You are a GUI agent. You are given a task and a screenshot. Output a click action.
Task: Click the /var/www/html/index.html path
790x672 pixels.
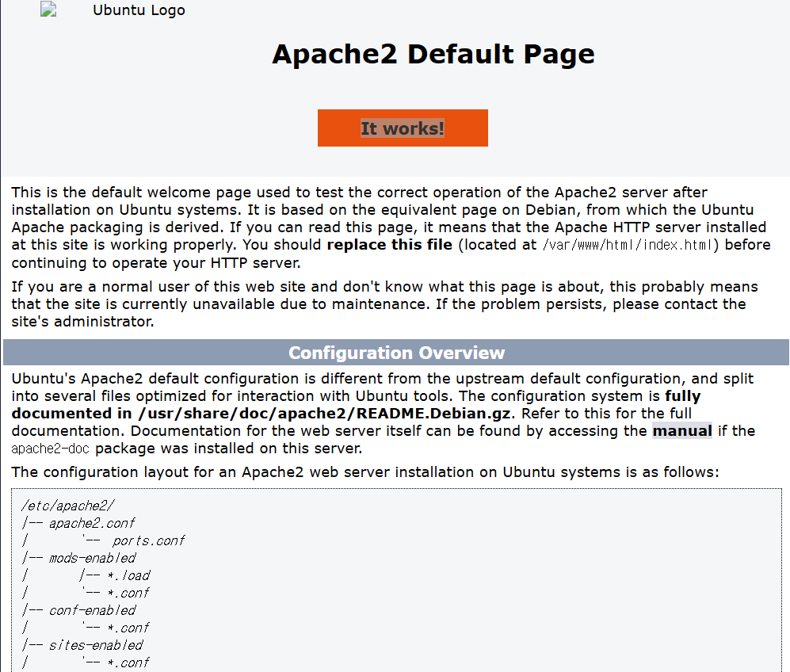pos(628,245)
